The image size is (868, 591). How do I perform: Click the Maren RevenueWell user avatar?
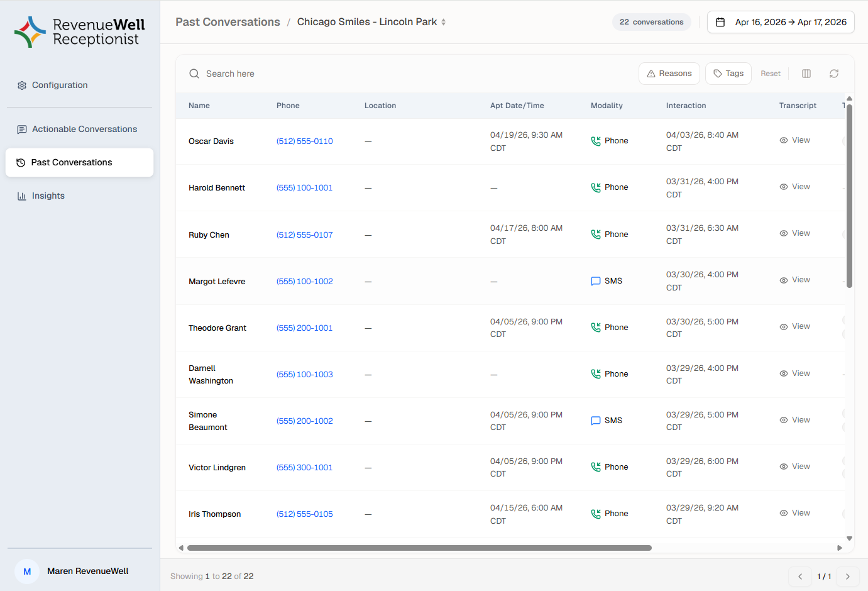pos(27,572)
